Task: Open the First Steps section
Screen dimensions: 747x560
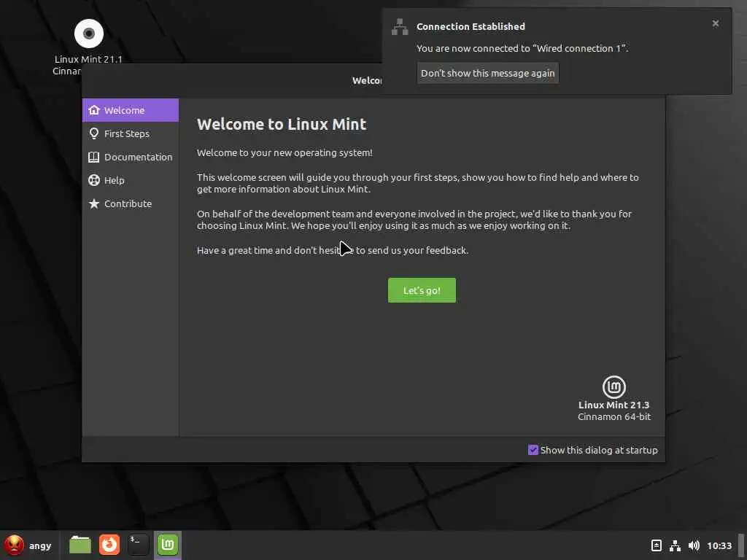Action: click(131, 133)
